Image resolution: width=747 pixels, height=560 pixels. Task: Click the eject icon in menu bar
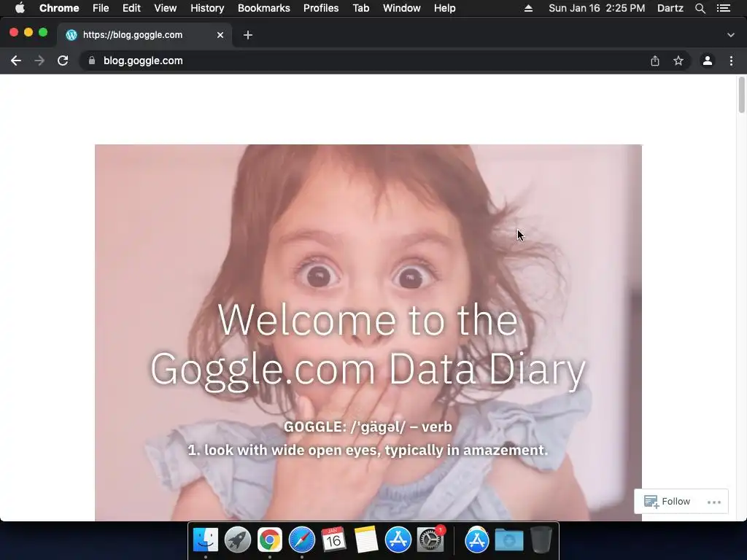click(x=528, y=8)
